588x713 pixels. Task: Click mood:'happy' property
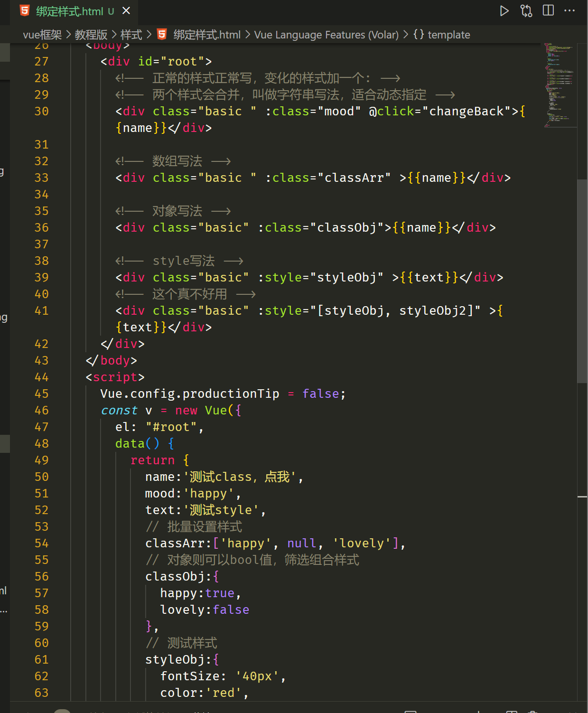[193, 493]
